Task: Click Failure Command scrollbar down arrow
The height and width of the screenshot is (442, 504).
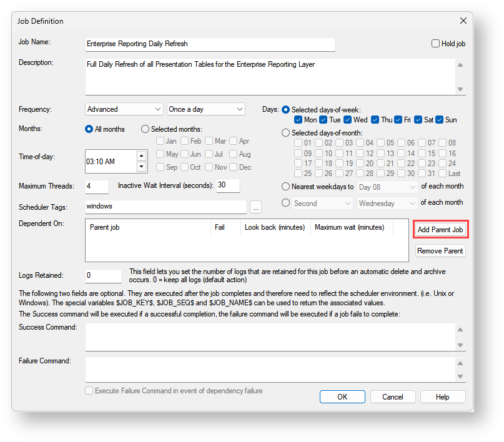Action: point(460,376)
